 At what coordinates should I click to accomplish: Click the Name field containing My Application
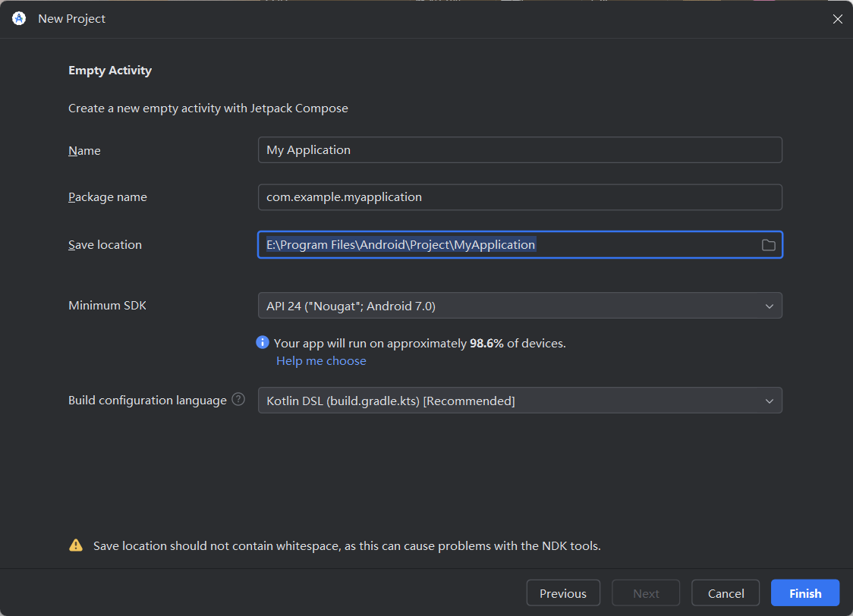click(x=520, y=150)
